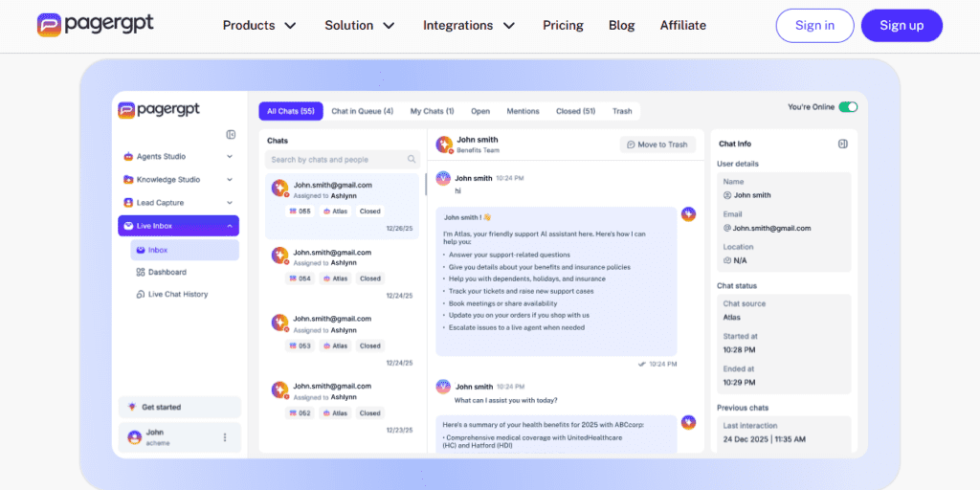Expand the Knowledge Studio chevron
Viewport: 980px width, 490px height.
pos(230,179)
